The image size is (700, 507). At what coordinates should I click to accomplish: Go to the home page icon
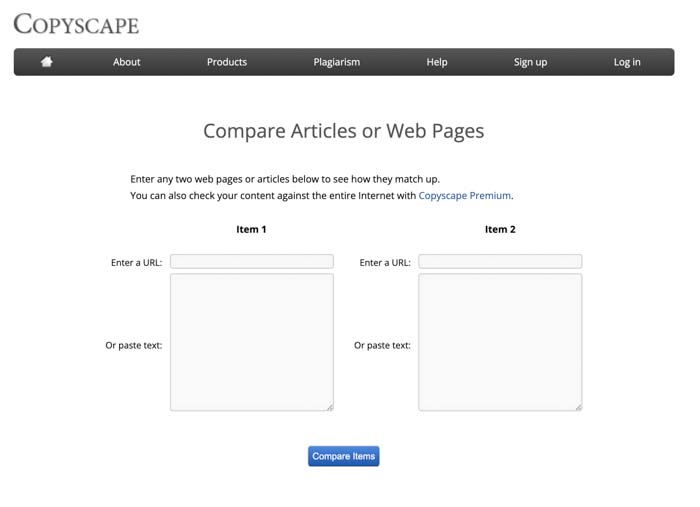[47, 62]
